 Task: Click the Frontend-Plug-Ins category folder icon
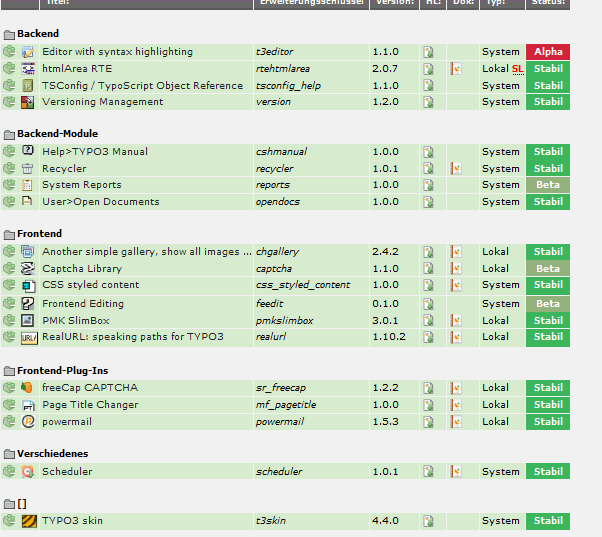[9, 371]
